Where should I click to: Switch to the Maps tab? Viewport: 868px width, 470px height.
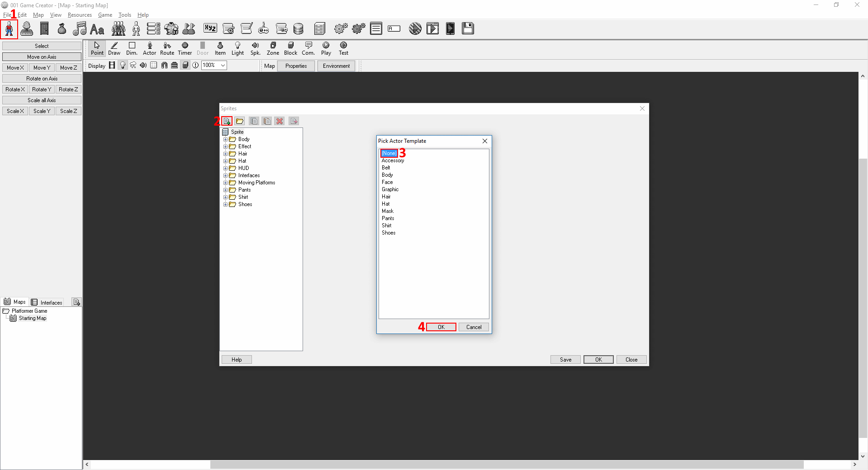(15, 302)
